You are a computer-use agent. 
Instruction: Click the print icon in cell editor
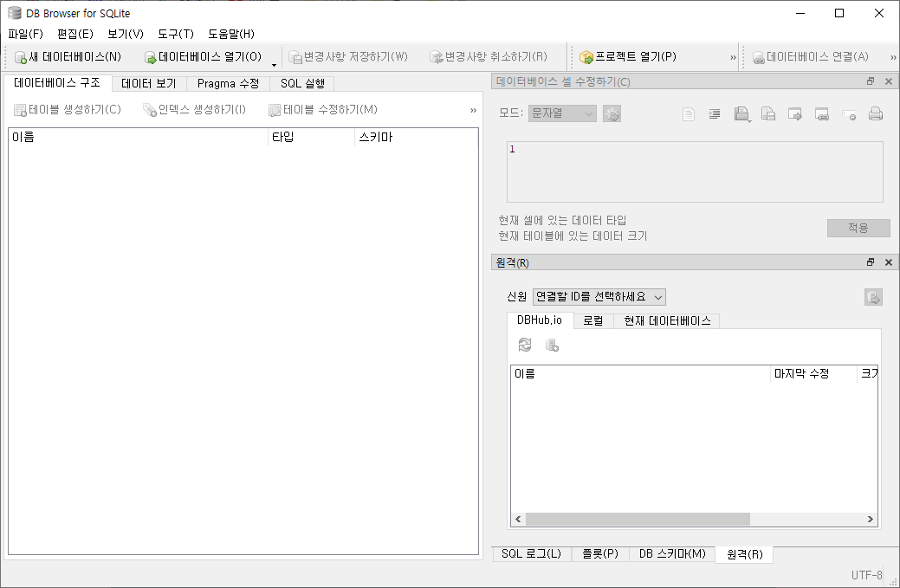click(x=876, y=113)
